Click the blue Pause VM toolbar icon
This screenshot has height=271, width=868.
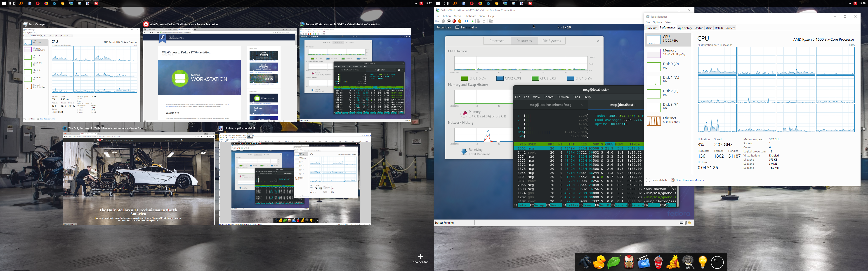(466, 21)
